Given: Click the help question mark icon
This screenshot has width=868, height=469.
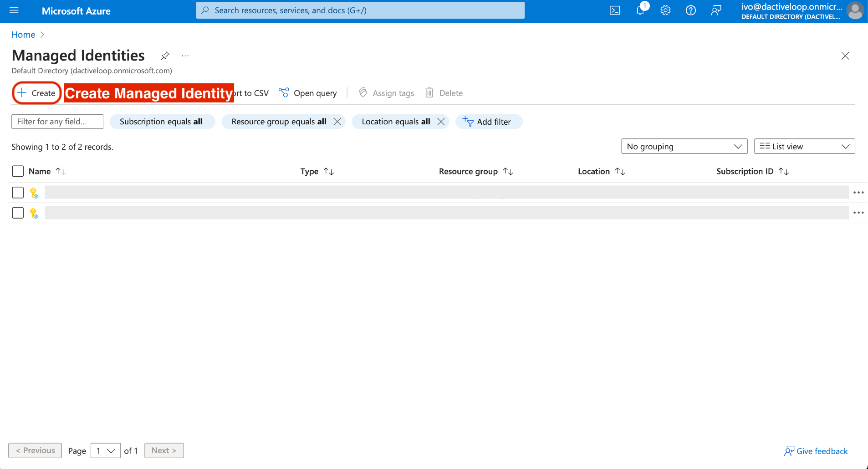Looking at the screenshot, I should [690, 10].
